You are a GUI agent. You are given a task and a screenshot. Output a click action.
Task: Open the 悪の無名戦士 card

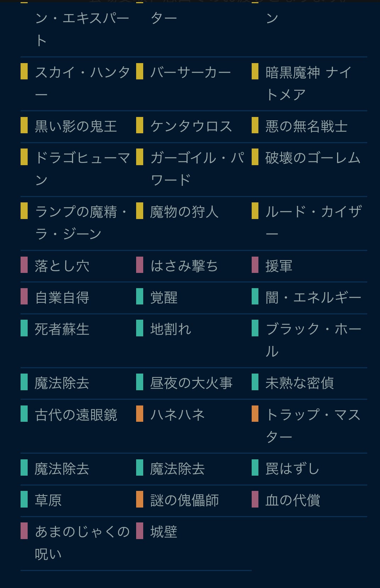(x=306, y=126)
